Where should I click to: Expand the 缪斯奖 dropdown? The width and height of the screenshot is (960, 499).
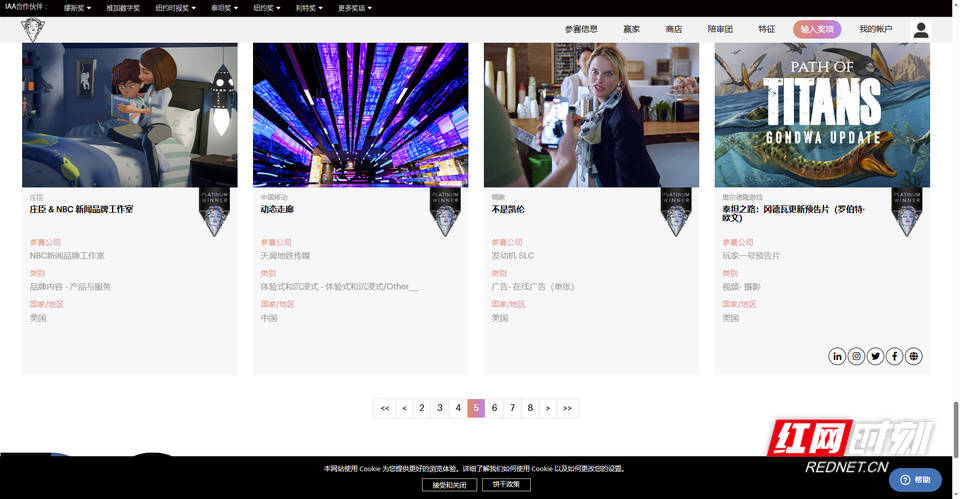[x=77, y=8]
